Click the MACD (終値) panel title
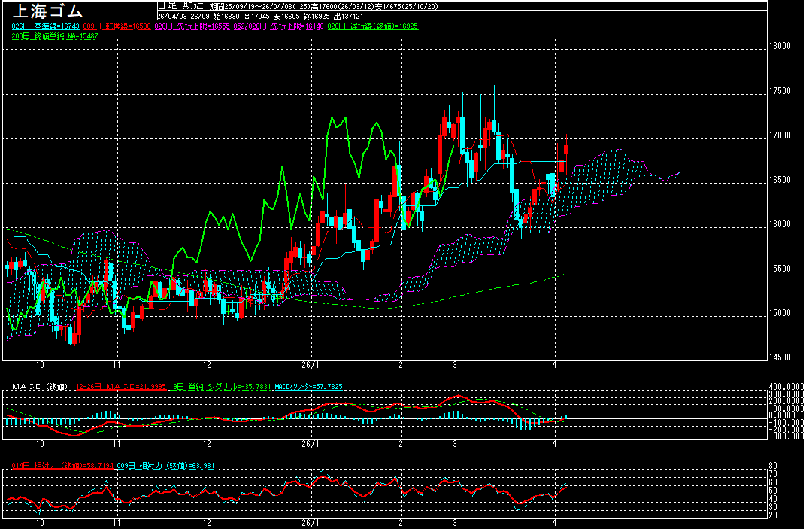 point(41,387)
